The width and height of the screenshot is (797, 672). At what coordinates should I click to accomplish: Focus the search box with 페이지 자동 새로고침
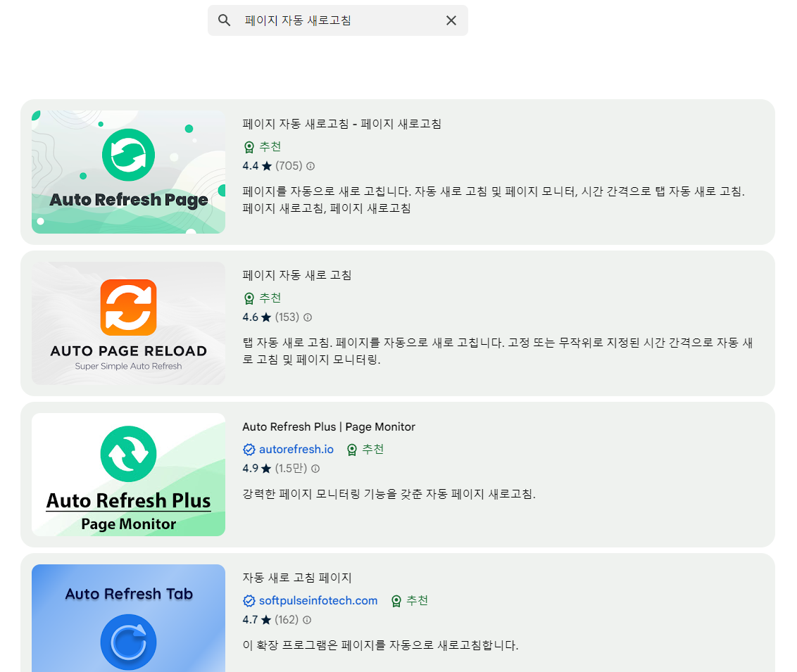pyautogui.click(x=337, y=20)
